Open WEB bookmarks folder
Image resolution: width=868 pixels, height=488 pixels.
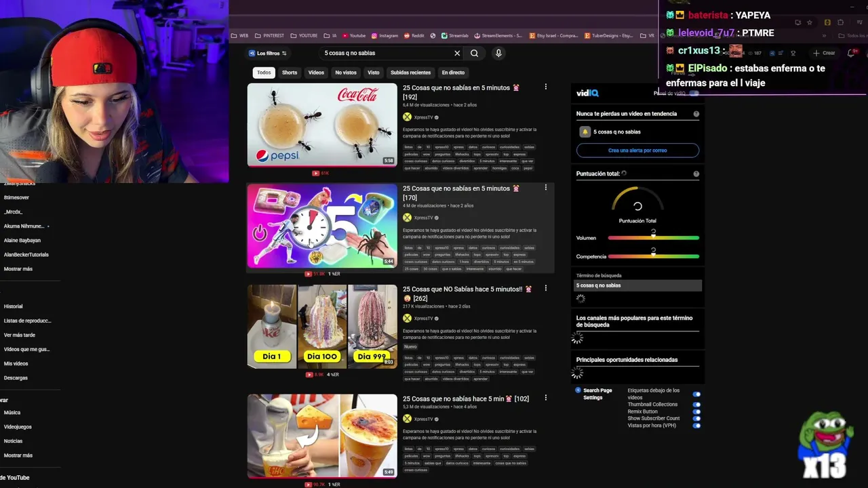pyautogui.click(x=240, y=36)
